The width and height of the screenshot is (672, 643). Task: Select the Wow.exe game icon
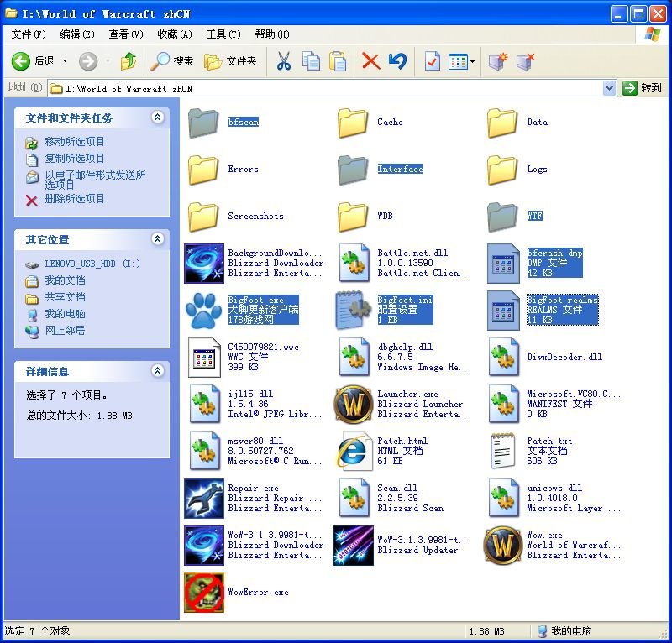tap(503, 546)
